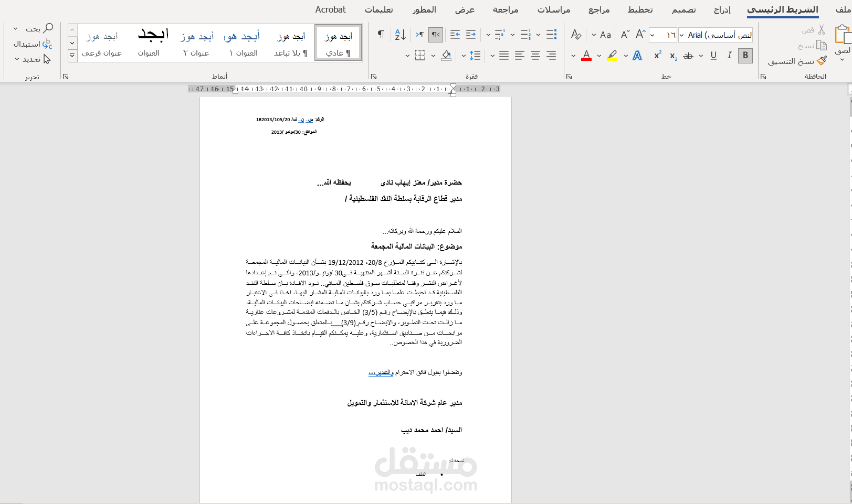The height and width of the screenshot is (504, 852).
Task: Clear all formatting
Action: [576, 35]
